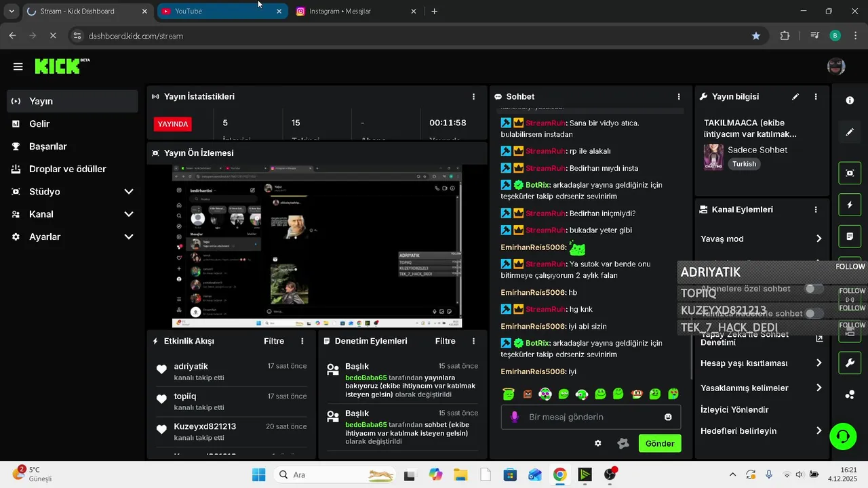Viewport: 868px width, 488px height.
Task: Open the Etkinlik Akışı Filtre
Action: click(274, 341)
